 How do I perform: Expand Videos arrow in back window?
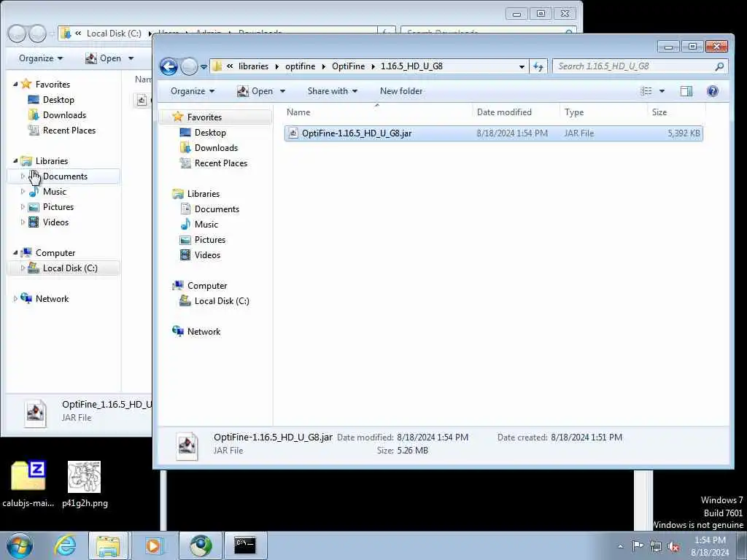(x=23, y=222)
